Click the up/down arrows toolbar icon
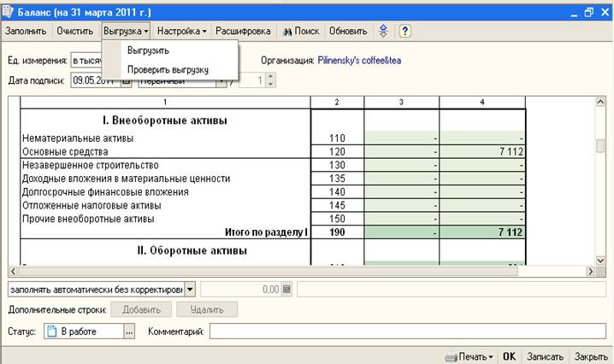The image size is (614, 364). pyautogui.click(x=383, y=31)
